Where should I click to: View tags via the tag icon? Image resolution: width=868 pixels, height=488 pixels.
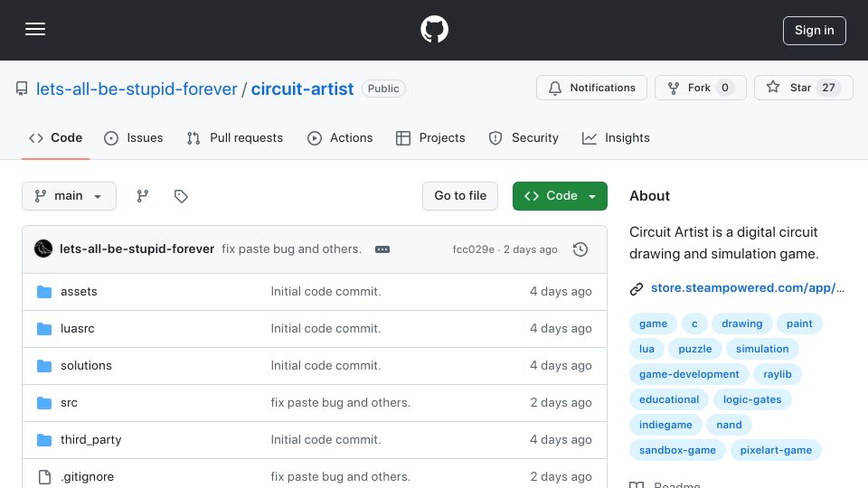tap(181, 196)
